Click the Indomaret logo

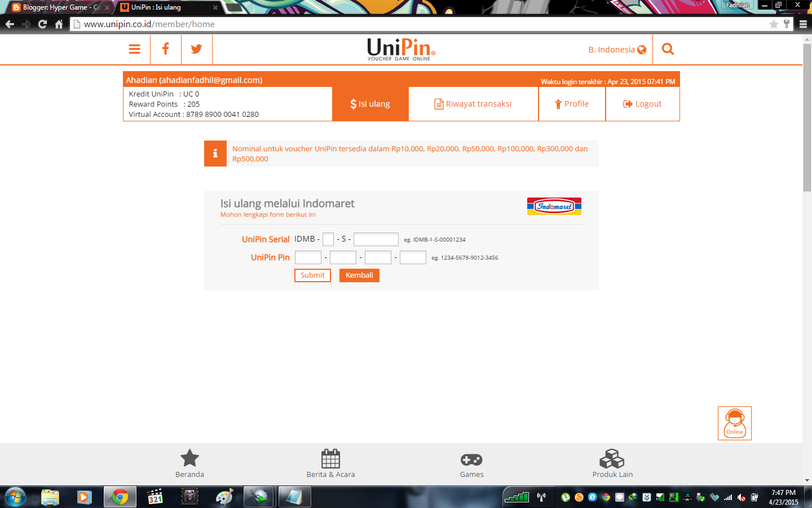[x=554, y=206]
